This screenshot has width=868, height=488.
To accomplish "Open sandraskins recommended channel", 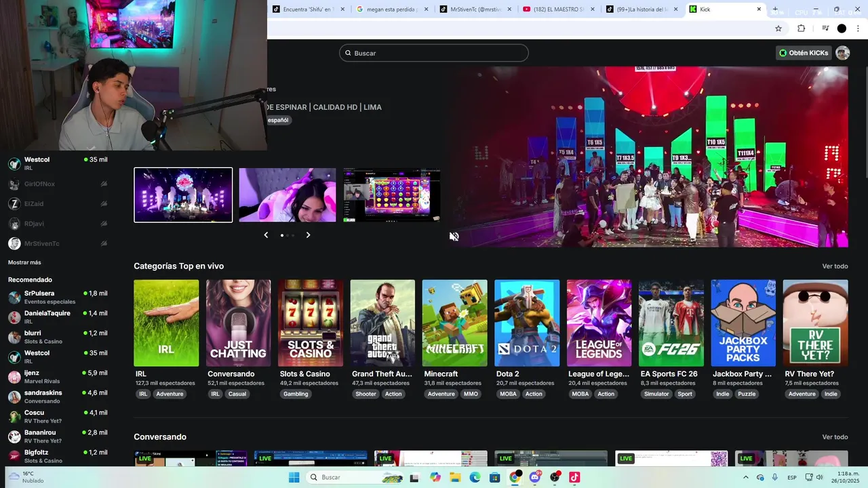I will (58, 396).
